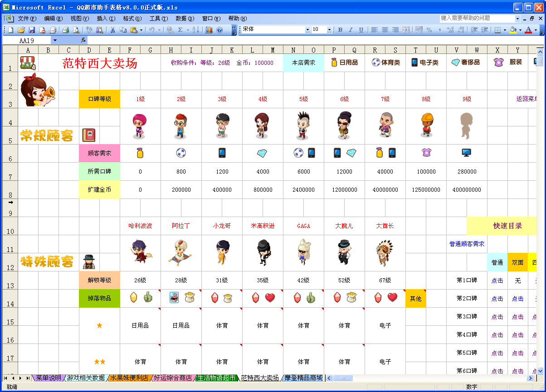Open the font size dropdown
Image resolution: width=546 pixels, height=392 pixels.
(329, 30)
